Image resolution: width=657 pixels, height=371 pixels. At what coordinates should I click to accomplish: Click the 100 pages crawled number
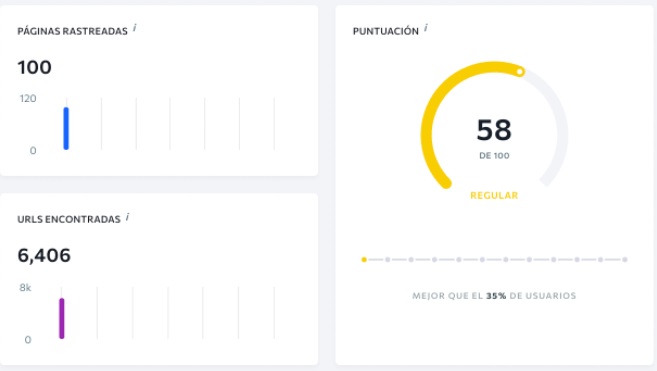tap(34, 67)
